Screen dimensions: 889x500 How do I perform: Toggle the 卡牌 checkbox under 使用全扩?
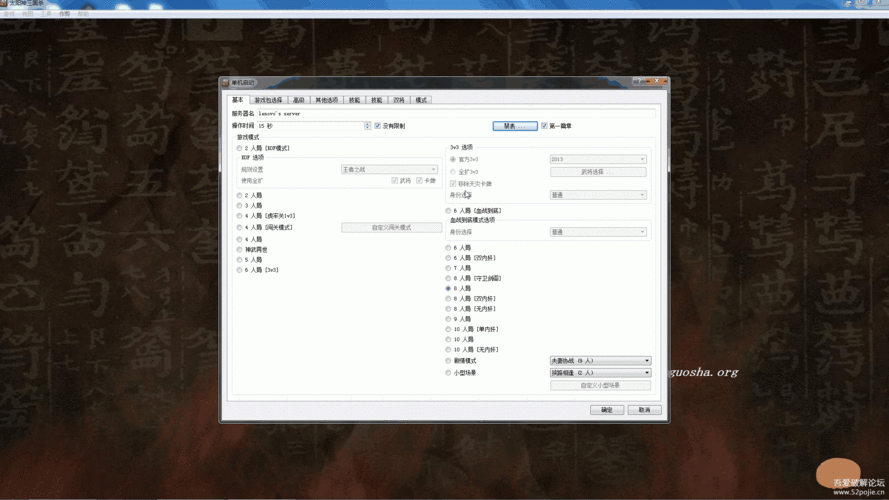pos(420,181)
